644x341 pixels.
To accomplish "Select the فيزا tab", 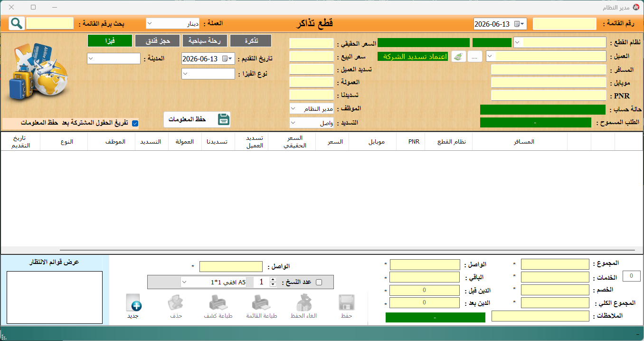I will (110, 40).
